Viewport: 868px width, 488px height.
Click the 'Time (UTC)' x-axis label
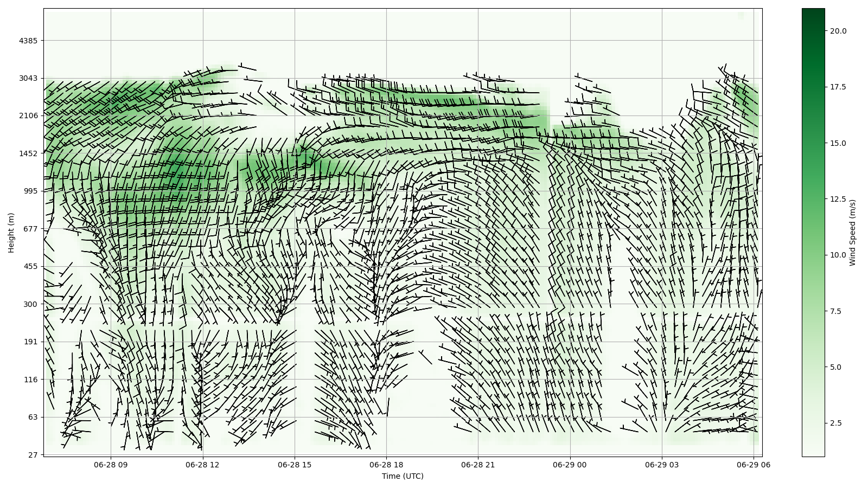click(402, 476)
